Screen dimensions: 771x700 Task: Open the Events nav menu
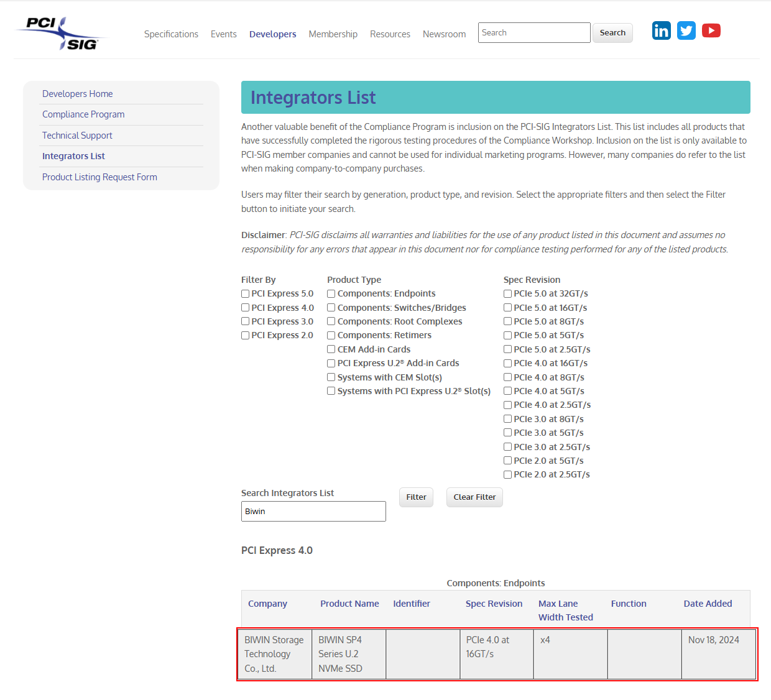(x=224, y=34)
